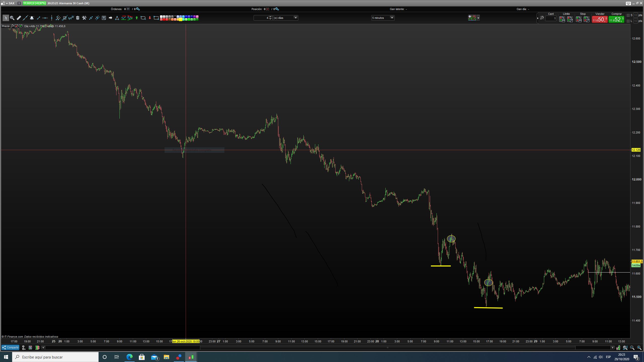
Task: Expand the indicators add dropdown arrow
Action: tap(478, 18)
